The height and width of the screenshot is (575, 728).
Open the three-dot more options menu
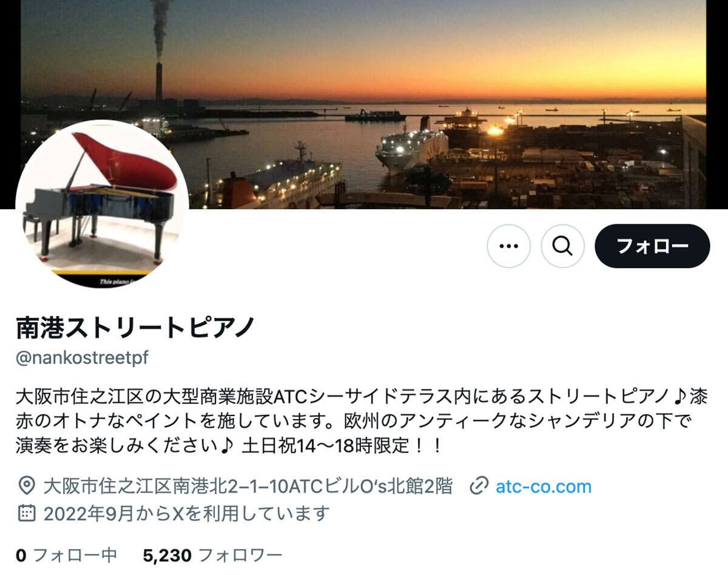click(508, 246)
